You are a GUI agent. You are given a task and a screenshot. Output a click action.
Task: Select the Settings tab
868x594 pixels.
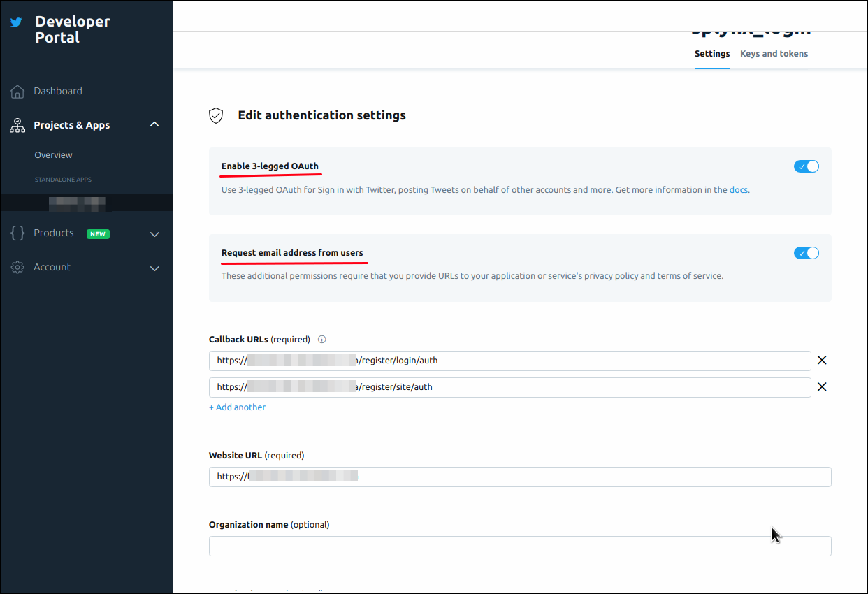click(x=711, y=54)
